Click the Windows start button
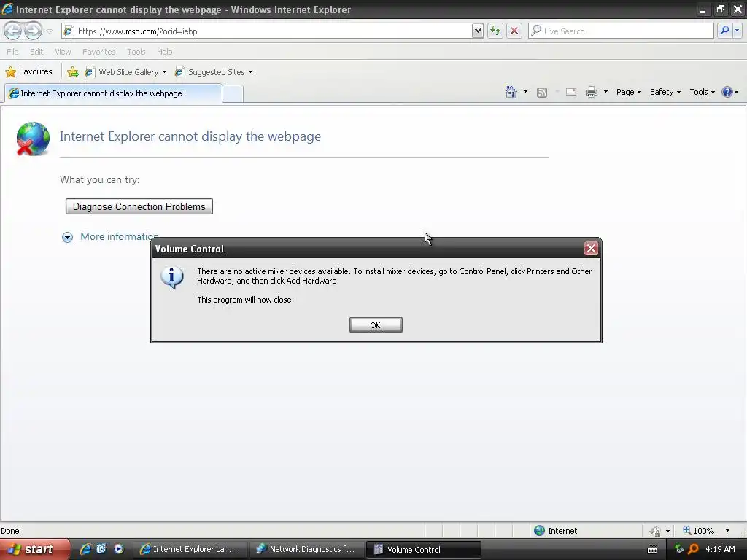The height and width of the screenshot is (560, 747). (x=35, y=549)
